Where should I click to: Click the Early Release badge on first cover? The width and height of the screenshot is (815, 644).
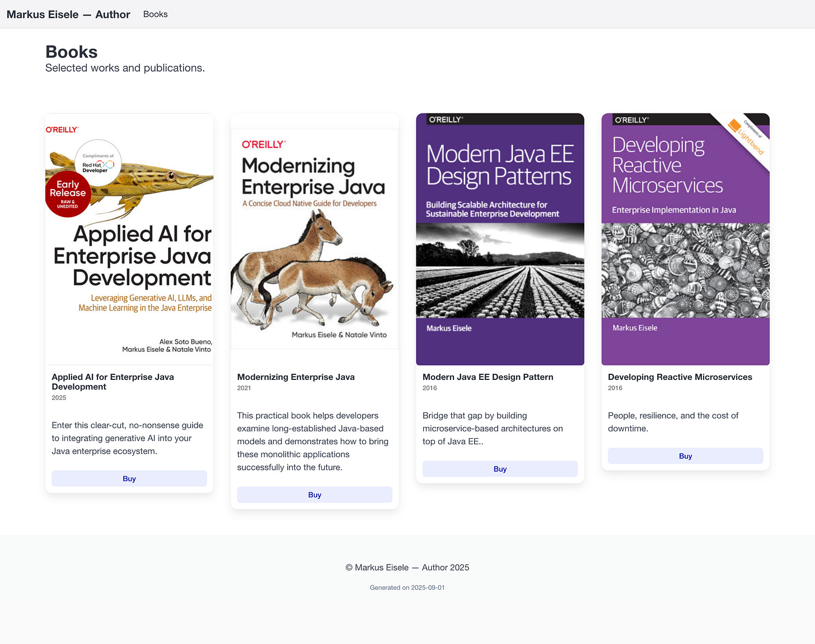pos(68,194)
